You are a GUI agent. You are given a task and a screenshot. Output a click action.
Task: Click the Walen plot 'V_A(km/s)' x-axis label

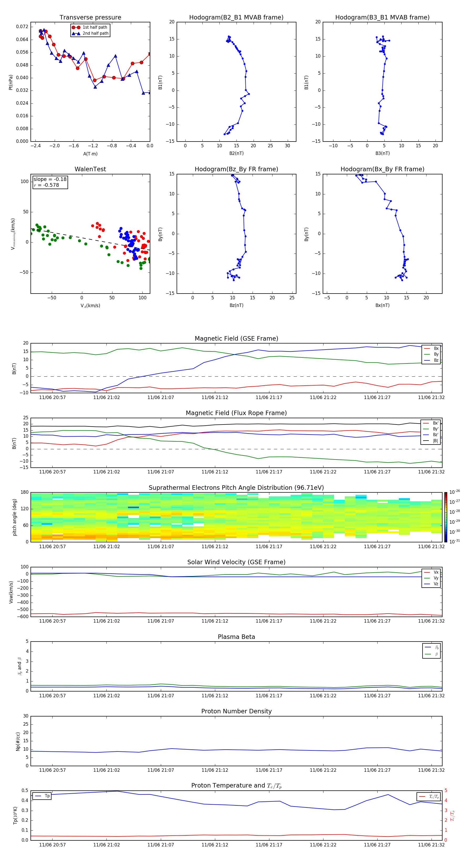(90, 306)
